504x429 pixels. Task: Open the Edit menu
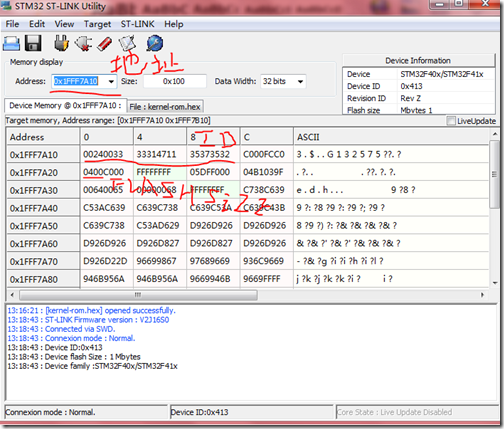click(x=37, y=24)
